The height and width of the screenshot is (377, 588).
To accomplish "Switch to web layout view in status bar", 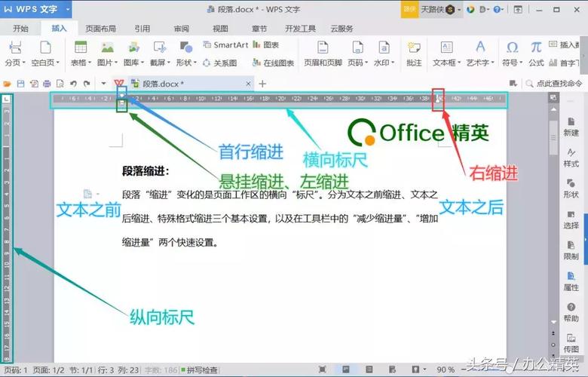I will 392,369.
